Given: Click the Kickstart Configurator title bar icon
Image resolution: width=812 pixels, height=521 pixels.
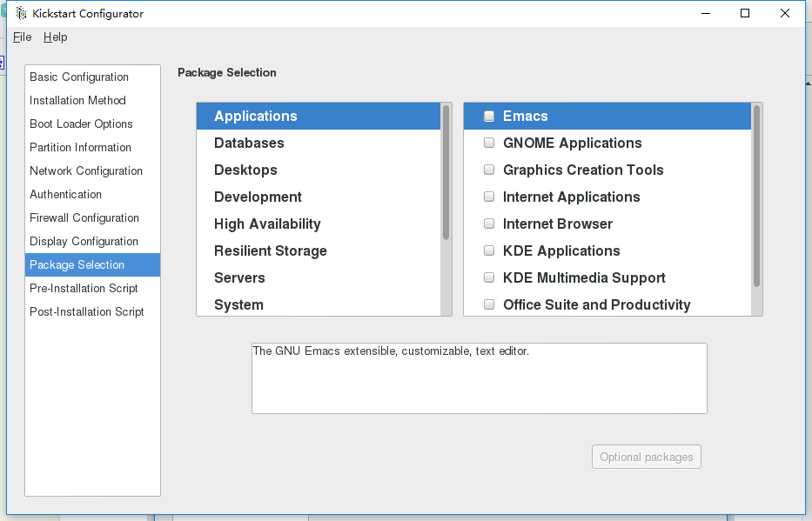Looking at the screenshot, I should coord(20,13).
